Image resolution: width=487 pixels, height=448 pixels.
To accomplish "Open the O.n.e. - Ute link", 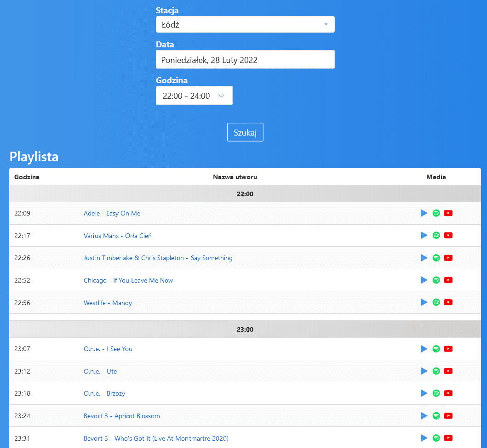I will tap(100, 371).
